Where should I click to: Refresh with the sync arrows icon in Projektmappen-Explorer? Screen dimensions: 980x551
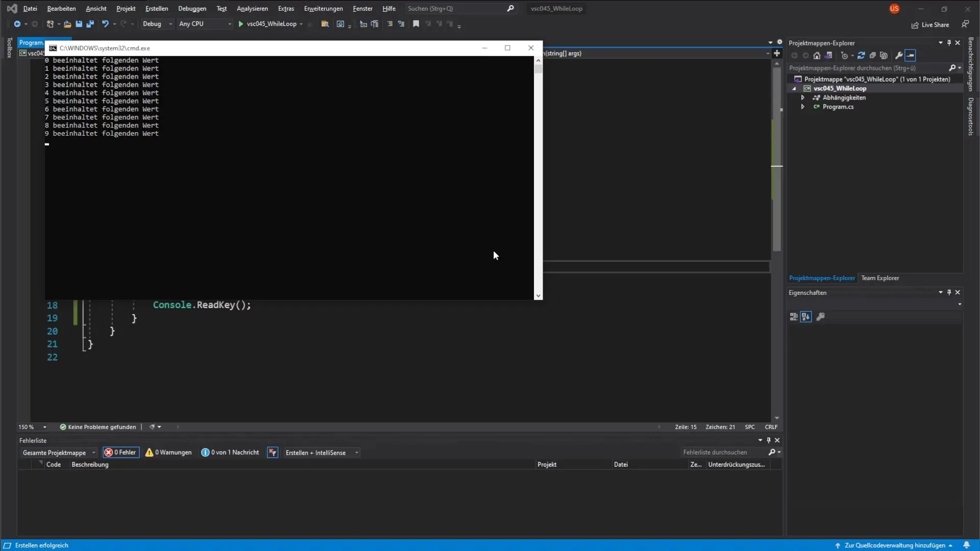(861, 56)
